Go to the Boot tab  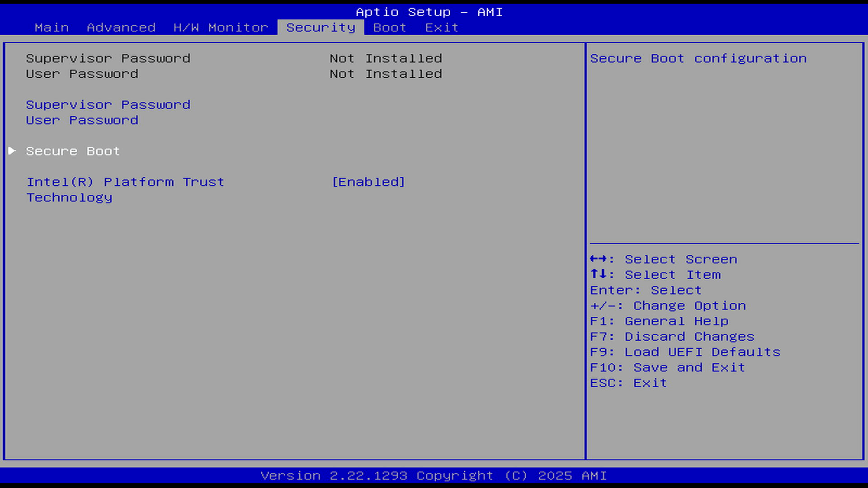point(389,28)
